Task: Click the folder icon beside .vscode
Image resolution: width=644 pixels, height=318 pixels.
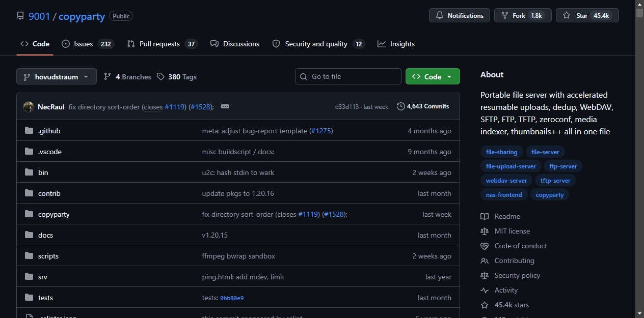Action: [x=29, y=152]
